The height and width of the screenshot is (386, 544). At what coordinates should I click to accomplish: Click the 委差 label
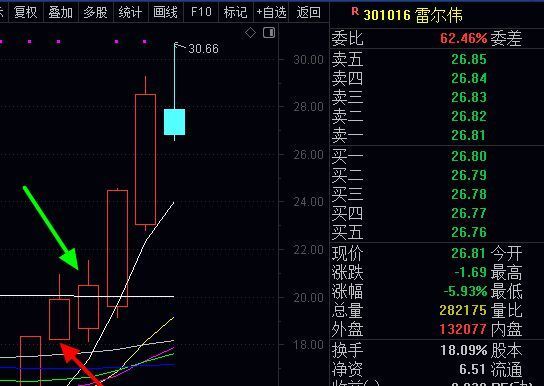click(x=506, y=38)
